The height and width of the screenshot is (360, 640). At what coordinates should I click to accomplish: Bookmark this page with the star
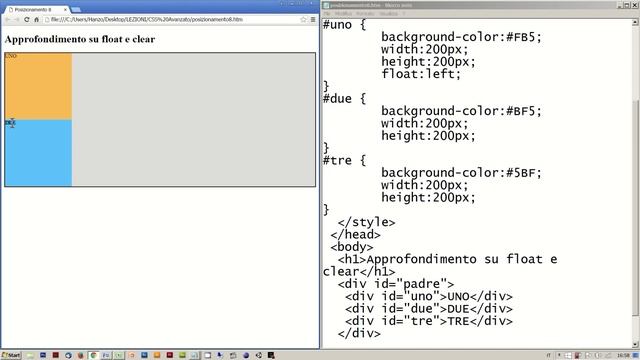303,20
